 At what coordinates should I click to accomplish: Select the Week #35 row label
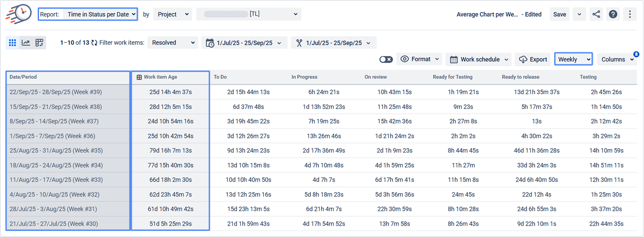coord(56,151)
